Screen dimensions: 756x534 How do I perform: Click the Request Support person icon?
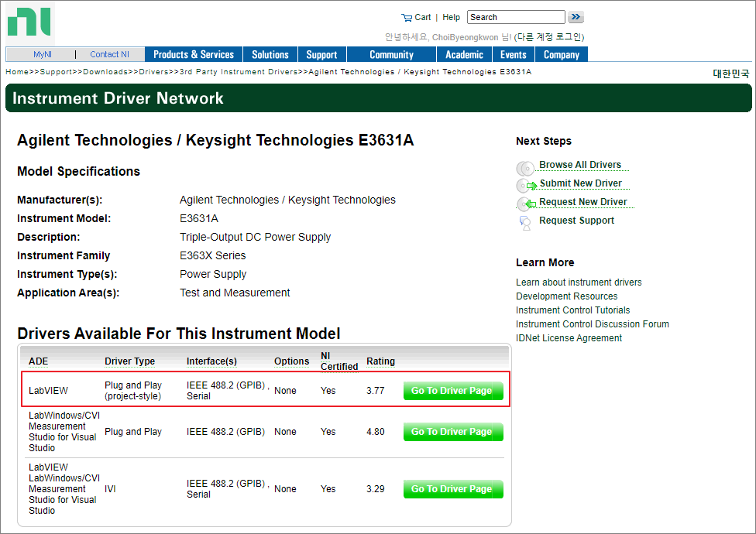(x=525, y=223)
